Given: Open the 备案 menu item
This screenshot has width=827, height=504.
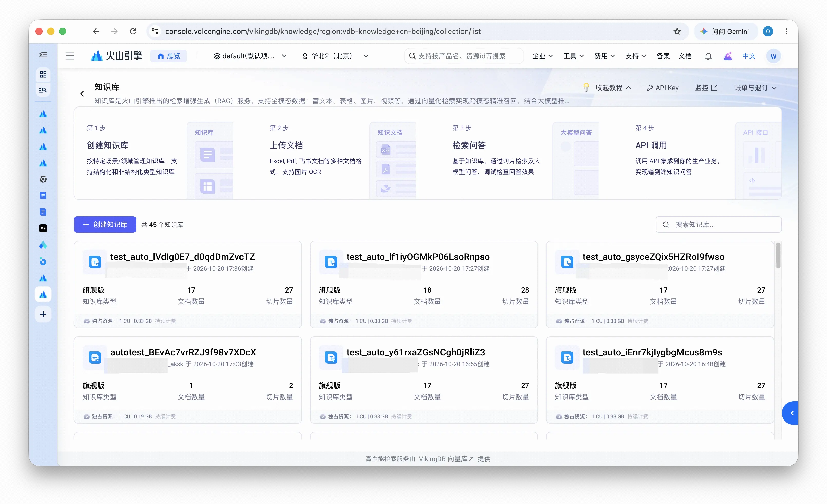Looking at the screenshot, I should pyautogui.click(x=663, y=56).
